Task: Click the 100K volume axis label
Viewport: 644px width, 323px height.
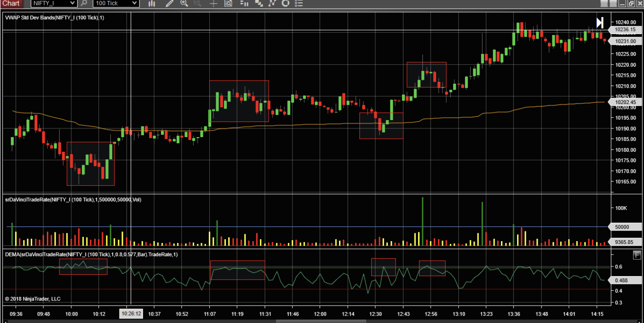Action: 621,208
